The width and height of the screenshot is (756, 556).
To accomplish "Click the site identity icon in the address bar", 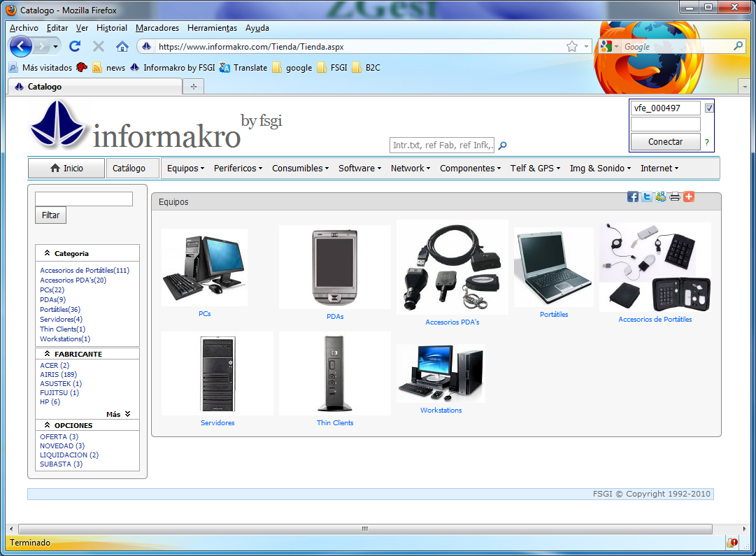I will [147, 46].
